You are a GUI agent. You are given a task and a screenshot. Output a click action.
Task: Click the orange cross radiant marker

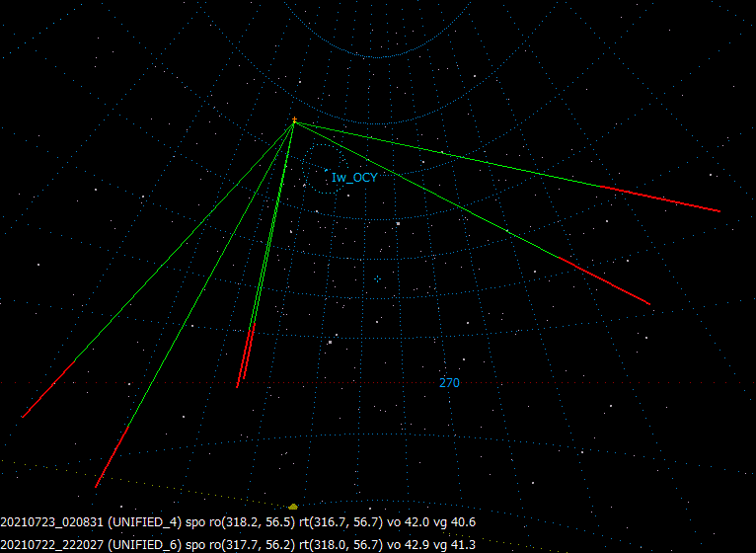click(294, 119)
